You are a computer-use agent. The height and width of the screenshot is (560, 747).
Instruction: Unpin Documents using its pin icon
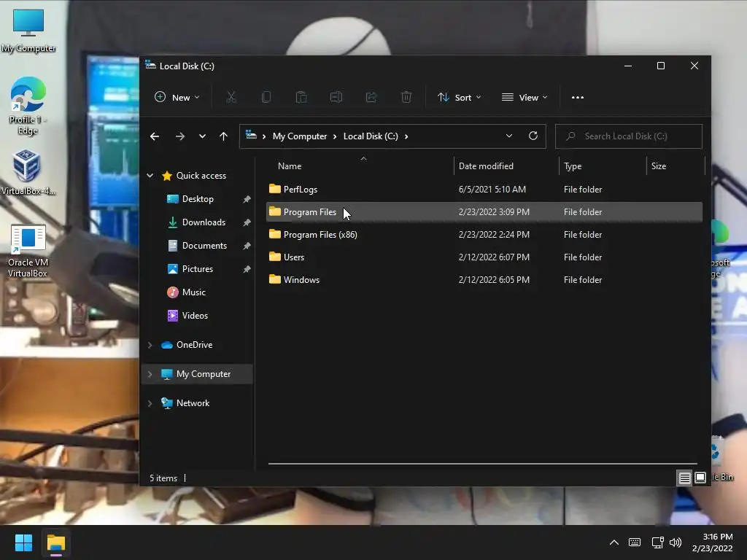point(247,246)
